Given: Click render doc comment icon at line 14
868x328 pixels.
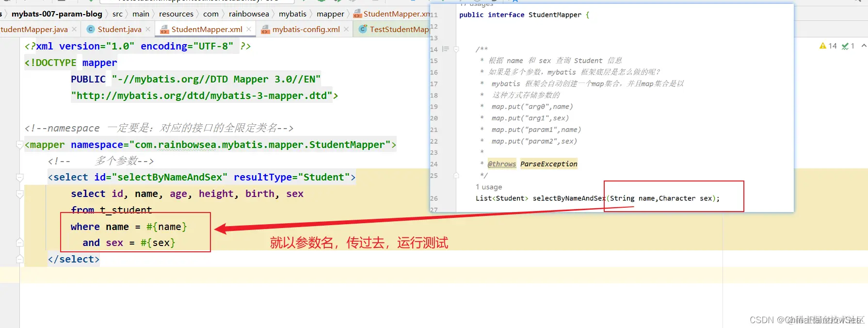Looking at the screenshot, I should (446, 49).
